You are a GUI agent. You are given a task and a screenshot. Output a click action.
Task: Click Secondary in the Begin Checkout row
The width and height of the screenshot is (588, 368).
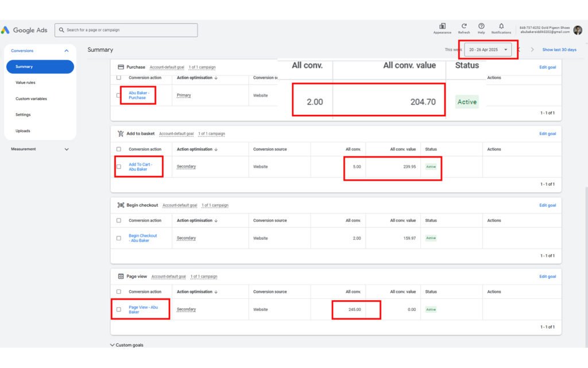[x=186, y=238]
